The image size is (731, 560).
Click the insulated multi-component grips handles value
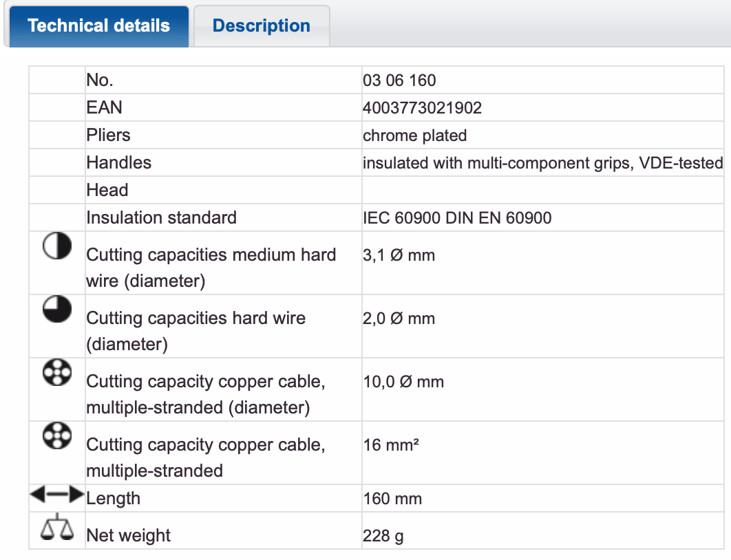tap(542, 163)
